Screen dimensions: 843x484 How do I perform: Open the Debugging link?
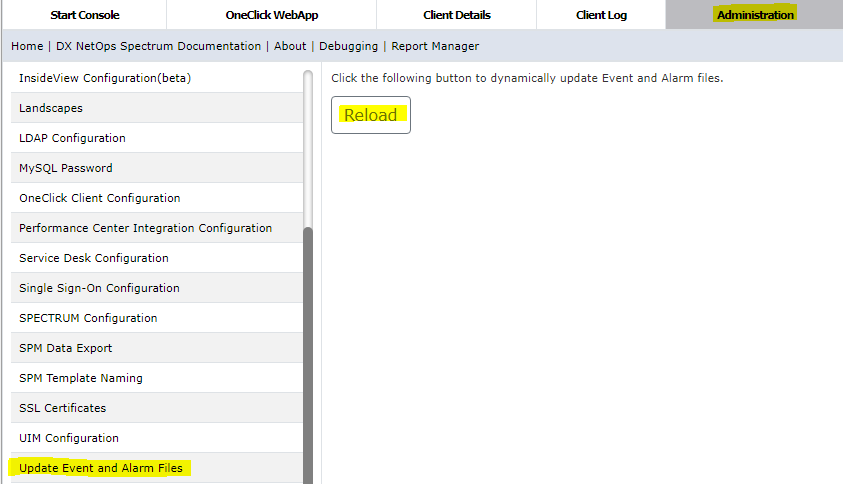pyautogui.click(x=348, y=46)
